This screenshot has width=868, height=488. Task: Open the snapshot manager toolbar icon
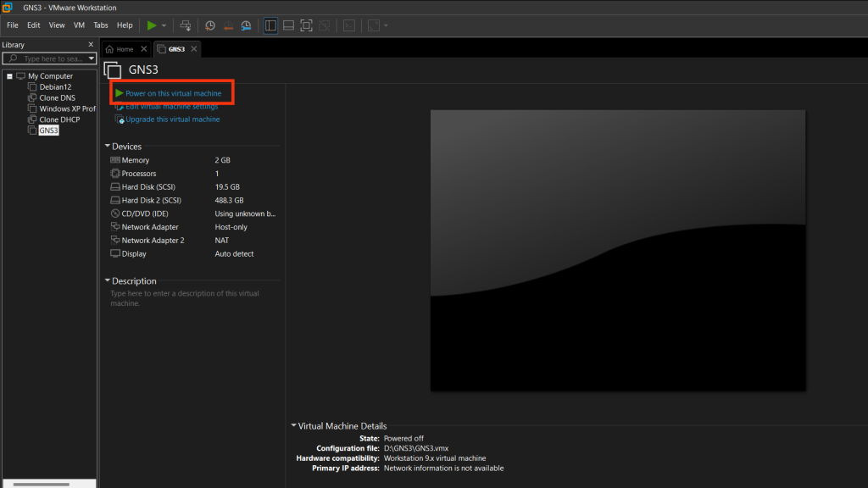(x=246, y=25)
